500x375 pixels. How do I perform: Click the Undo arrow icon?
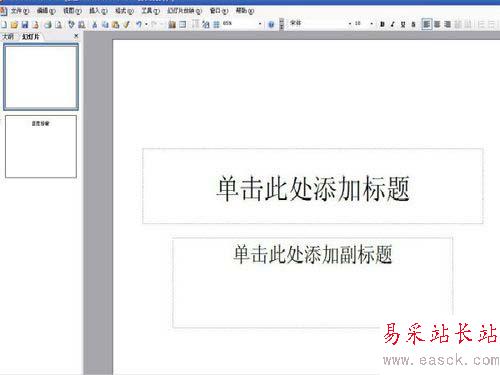(139, 24)
